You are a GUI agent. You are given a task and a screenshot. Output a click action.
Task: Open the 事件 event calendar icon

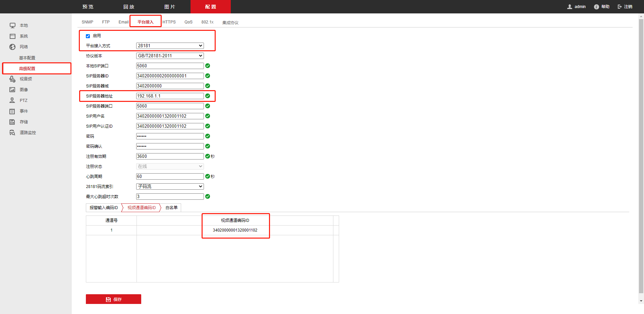click(12, 111)
